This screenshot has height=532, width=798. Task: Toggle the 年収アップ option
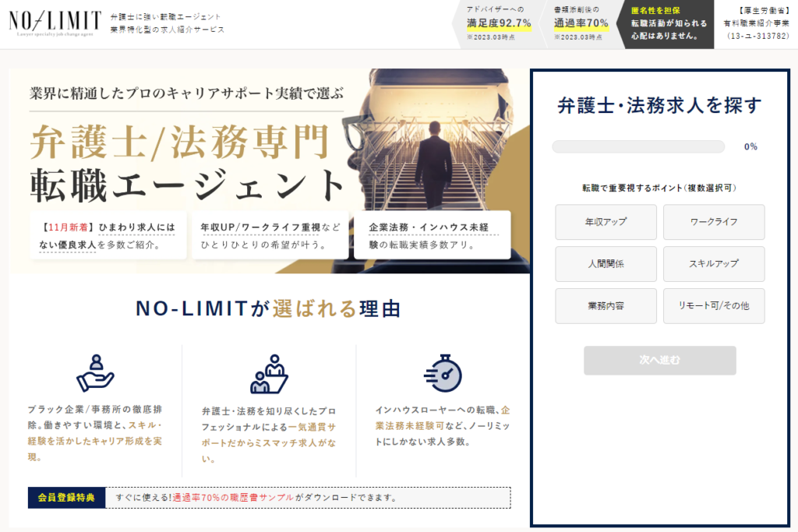click(x=606, y=222)
